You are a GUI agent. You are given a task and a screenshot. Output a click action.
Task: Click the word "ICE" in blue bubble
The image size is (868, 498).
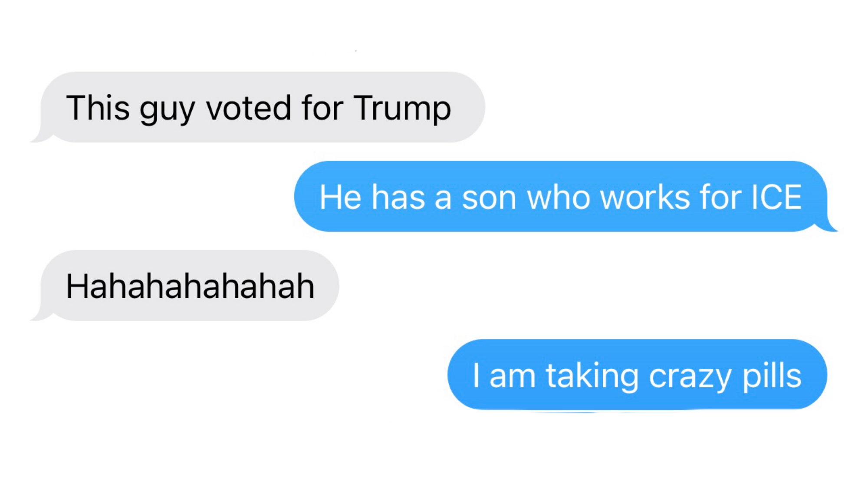point(776,198)
